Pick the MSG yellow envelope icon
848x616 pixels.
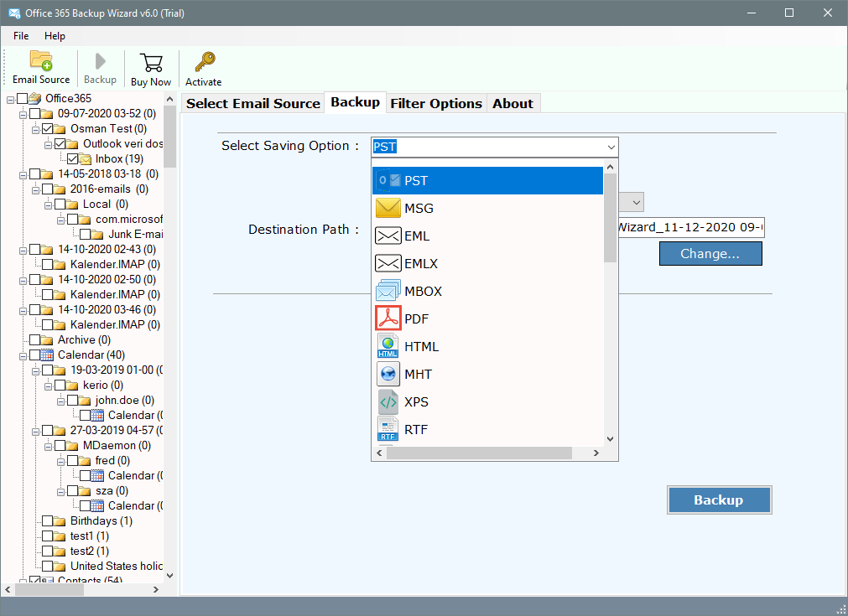pos(388,208)
